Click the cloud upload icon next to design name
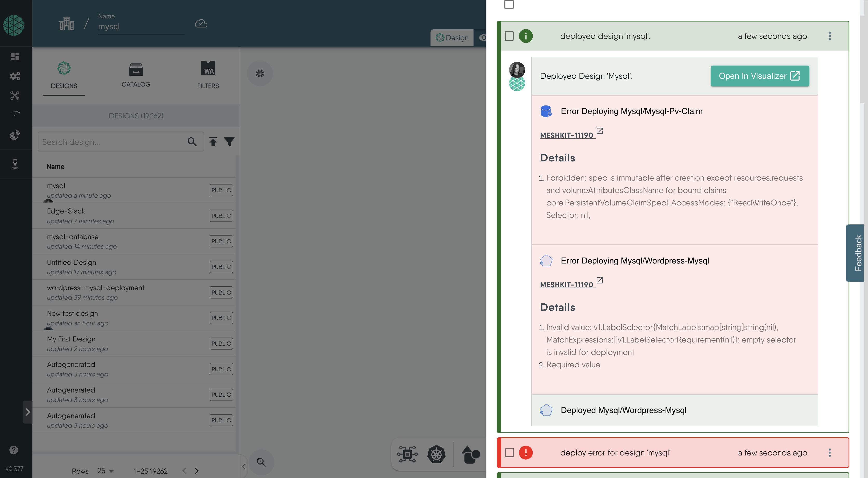868x478 pixels. coord(201,23)
